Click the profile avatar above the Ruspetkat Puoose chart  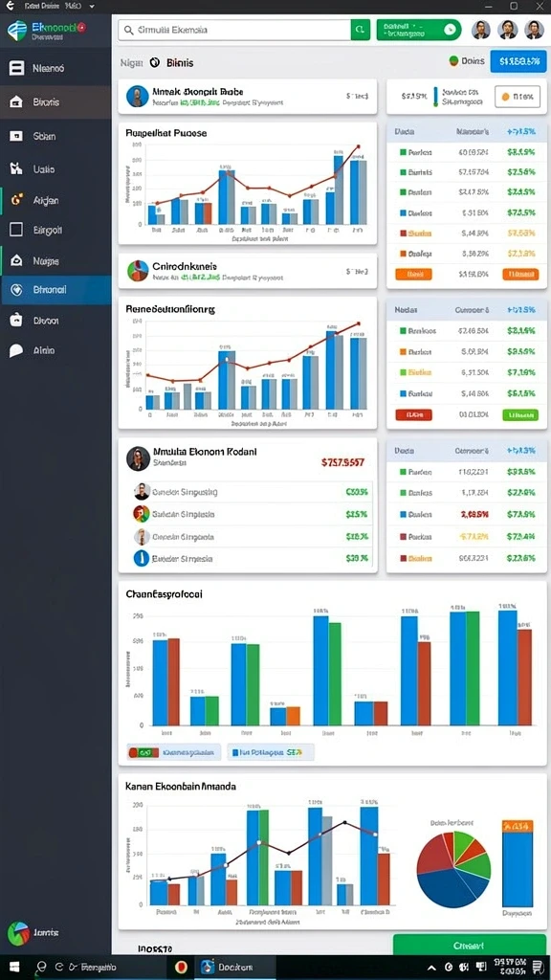tap(137, 97)
